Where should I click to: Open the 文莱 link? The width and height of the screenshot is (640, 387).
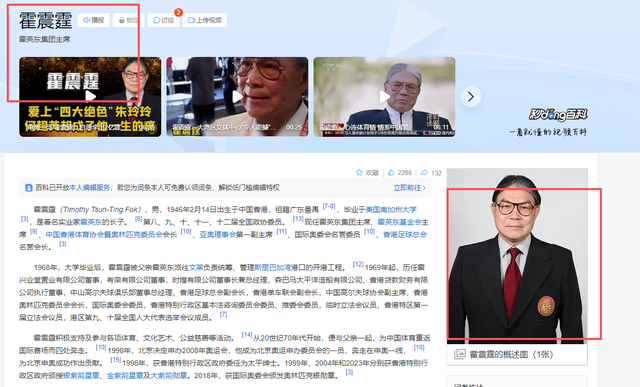196,268
